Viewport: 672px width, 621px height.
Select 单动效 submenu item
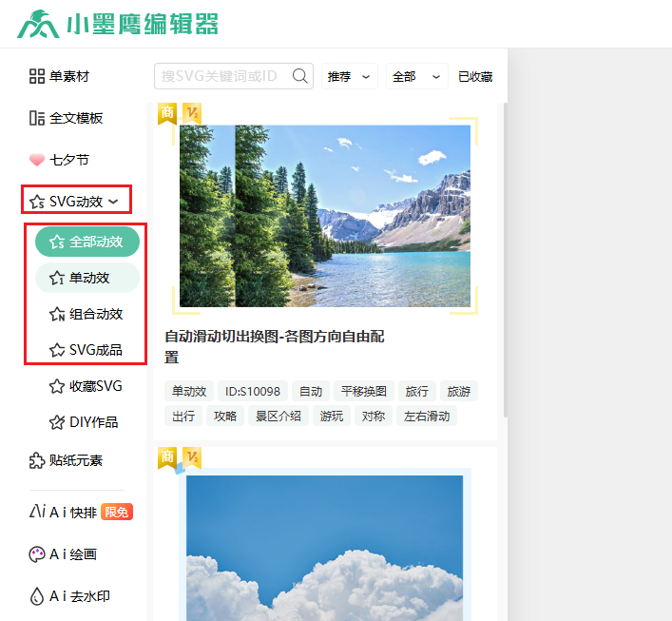coord(87,278)
